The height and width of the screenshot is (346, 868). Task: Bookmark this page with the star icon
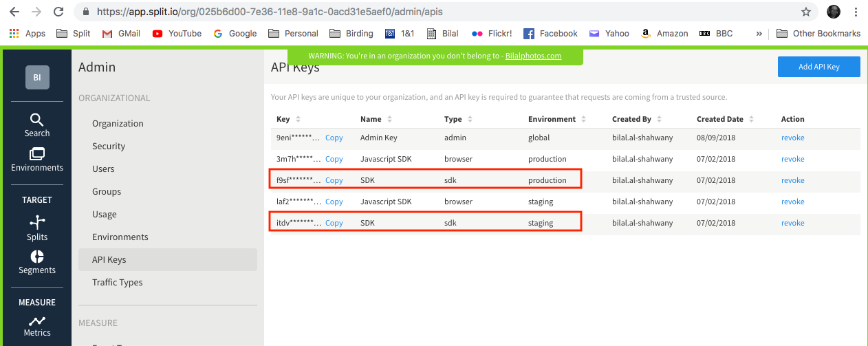click(805, 12)
